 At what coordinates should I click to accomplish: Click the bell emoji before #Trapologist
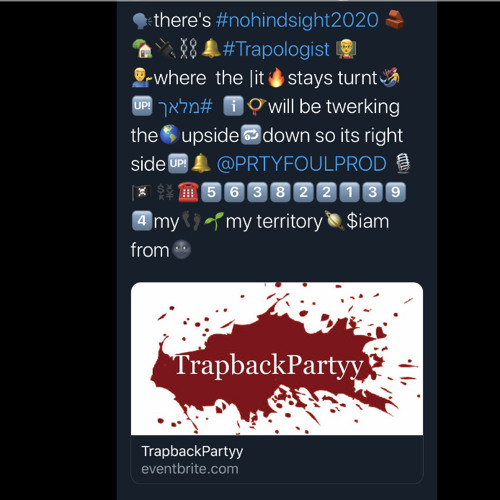click(211, 49)
